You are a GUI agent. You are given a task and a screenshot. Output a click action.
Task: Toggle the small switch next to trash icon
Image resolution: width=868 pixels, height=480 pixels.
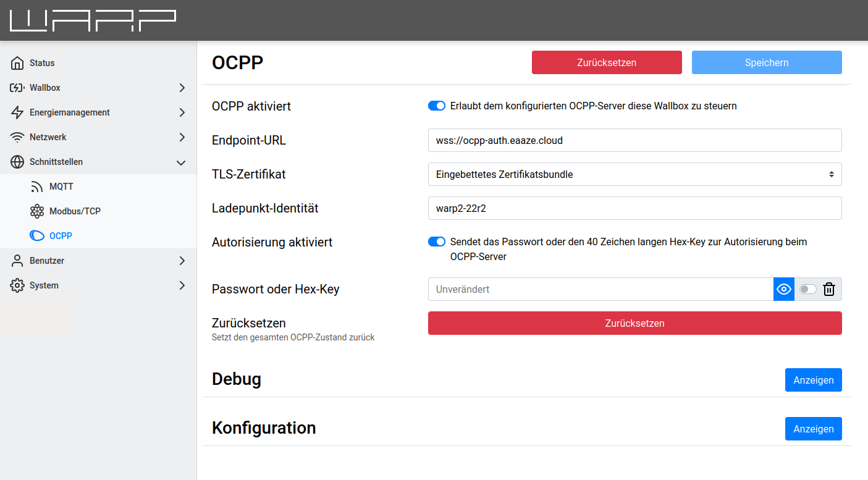(807, 289)
